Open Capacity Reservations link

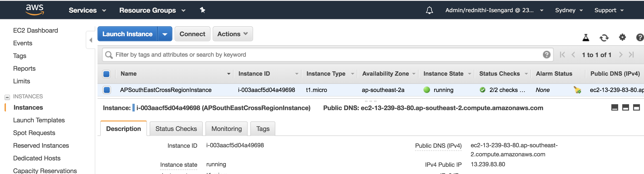pyautogui.click(x=45, y=171)
